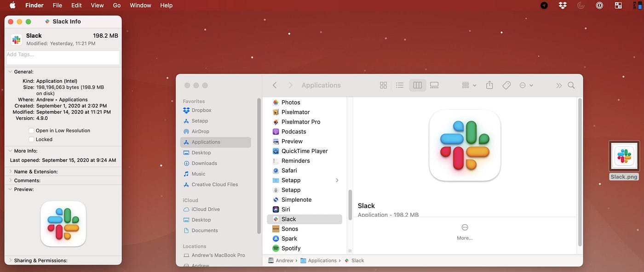Click the Edit Tags toolbar icon

pos(506,85)
